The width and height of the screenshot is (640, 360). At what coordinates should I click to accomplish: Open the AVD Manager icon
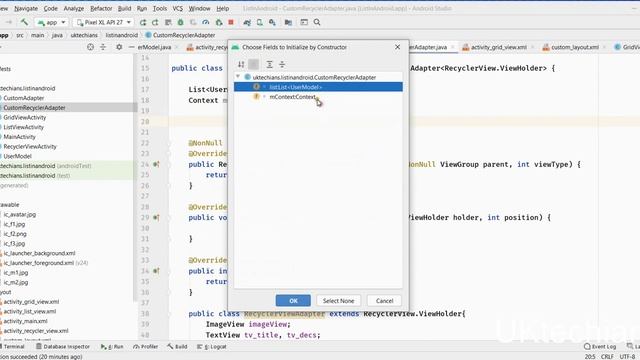[x=260, y=22]
